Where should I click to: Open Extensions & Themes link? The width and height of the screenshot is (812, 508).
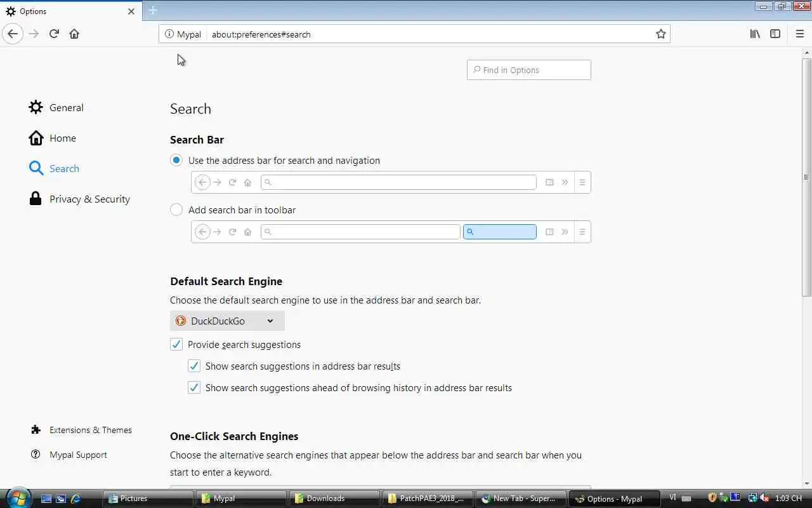pos(81,430)
